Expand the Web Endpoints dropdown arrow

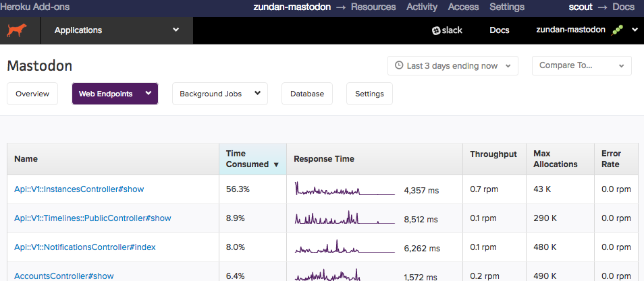click(x=149, y=93)
